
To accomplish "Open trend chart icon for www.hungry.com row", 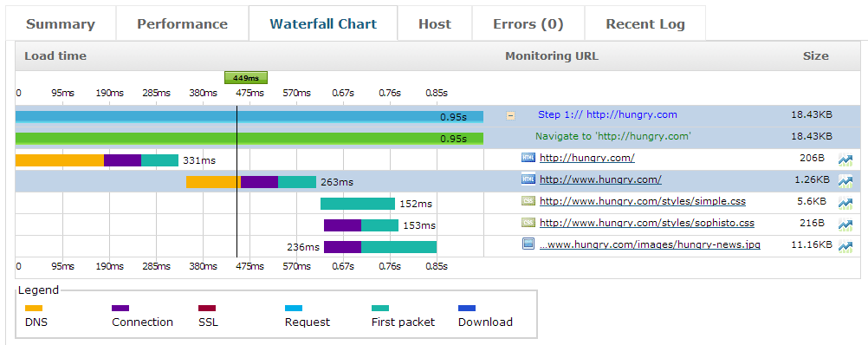I will tap(845, 181).
